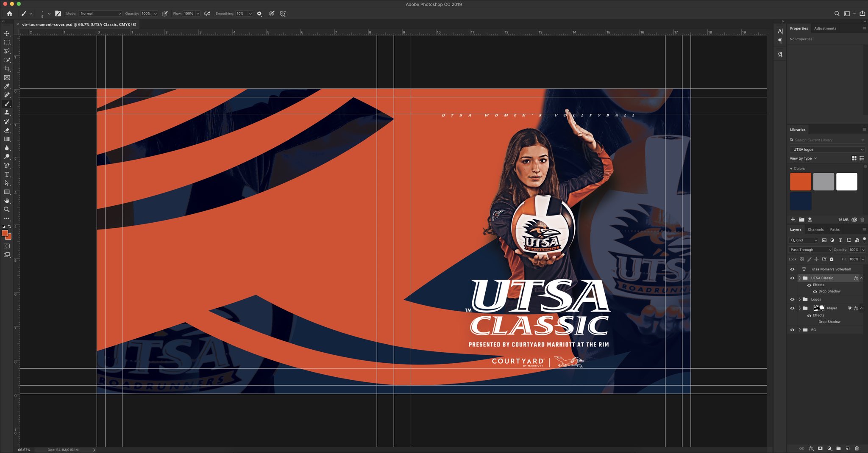This screenshot has height=453, width=868.
Task: Pick the orange library color swatch
Action: point(801,182)
